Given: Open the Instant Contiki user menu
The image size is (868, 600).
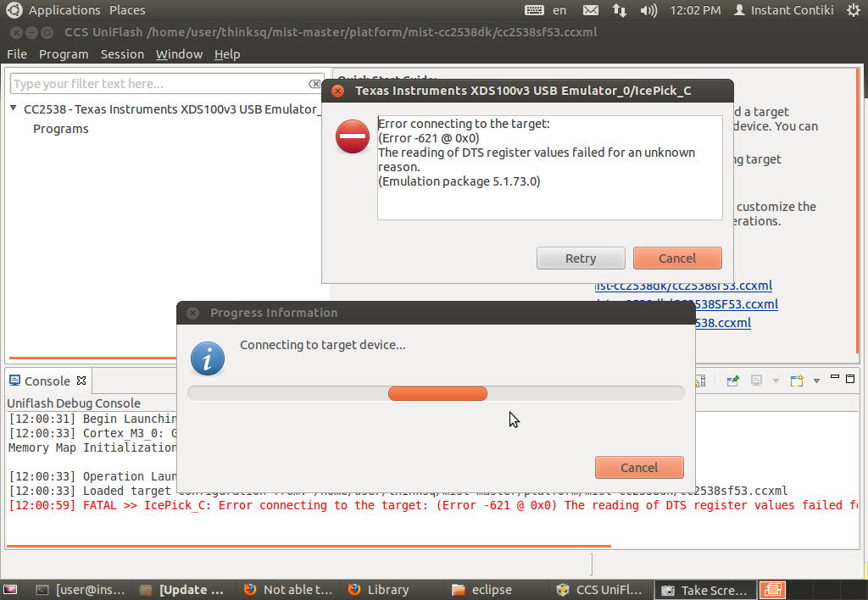Looking at the screenshot, I should coord(784,10).
